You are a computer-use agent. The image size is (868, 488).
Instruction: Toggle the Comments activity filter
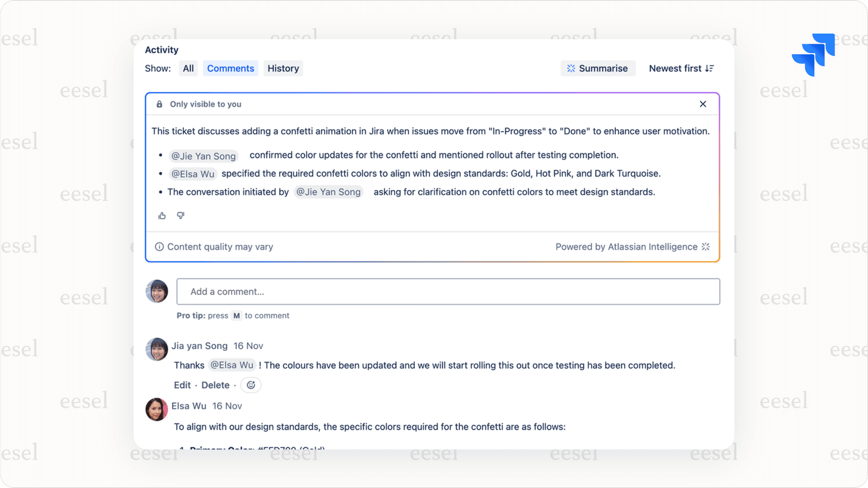point(230,68)
